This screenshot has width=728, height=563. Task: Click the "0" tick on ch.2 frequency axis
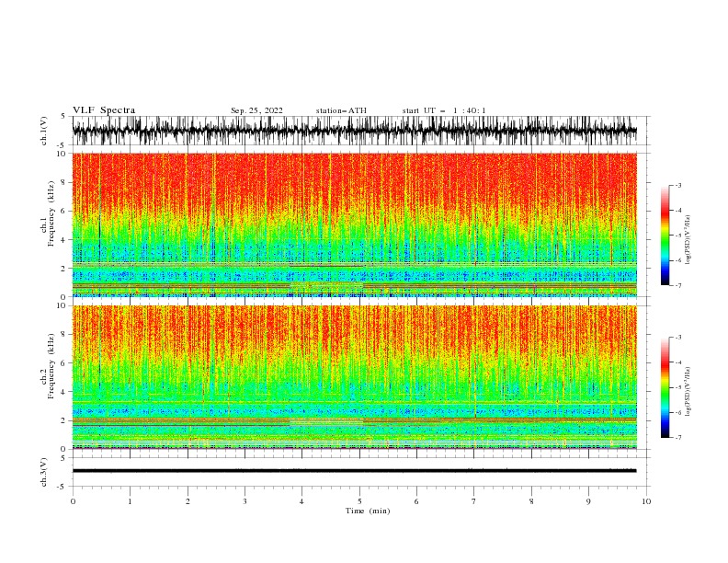(x=64, y=449)
